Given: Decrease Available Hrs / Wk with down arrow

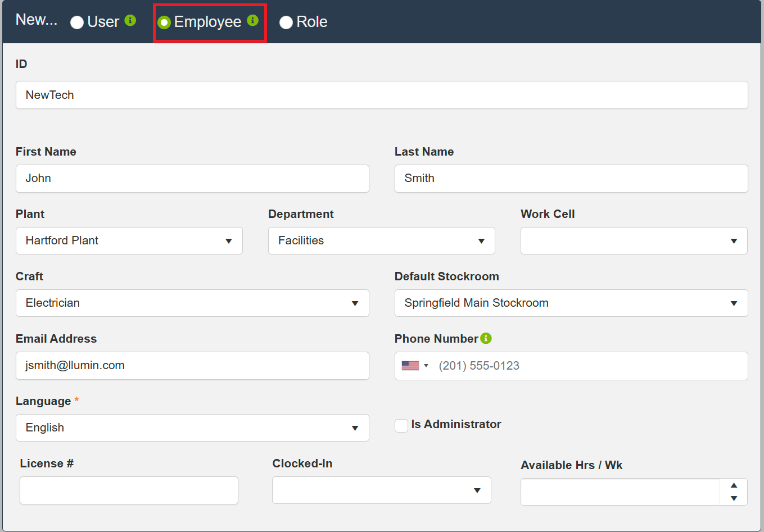Looking at the screenshot, I should [x=734, y=498].
